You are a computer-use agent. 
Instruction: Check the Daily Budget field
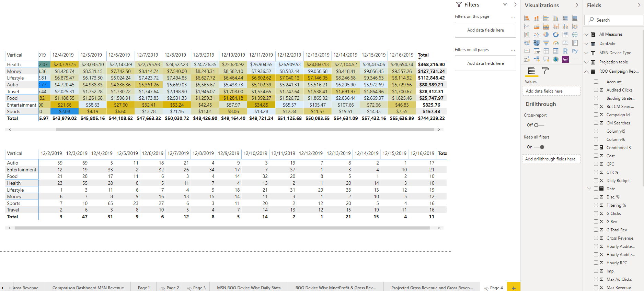(x=596, y=180)
